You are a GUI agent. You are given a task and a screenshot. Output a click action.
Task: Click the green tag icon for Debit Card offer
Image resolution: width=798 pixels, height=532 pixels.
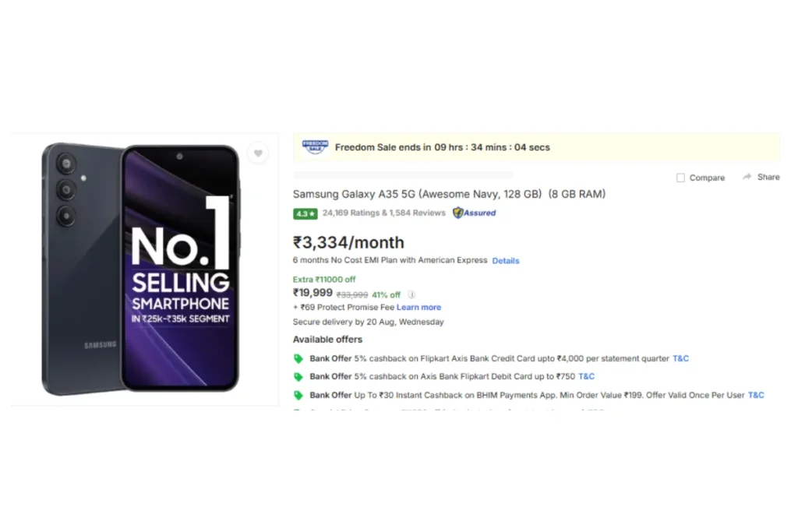tap(298, 377)
